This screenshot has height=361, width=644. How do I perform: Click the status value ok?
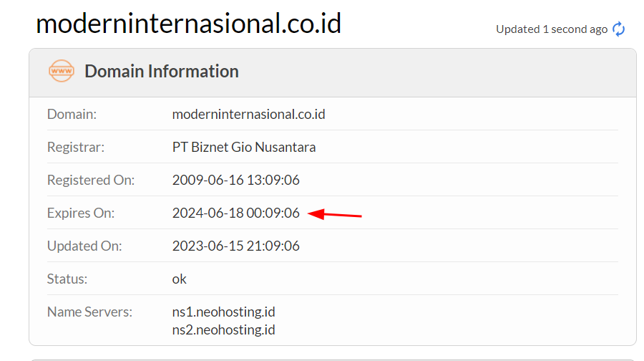pos(179,279)
